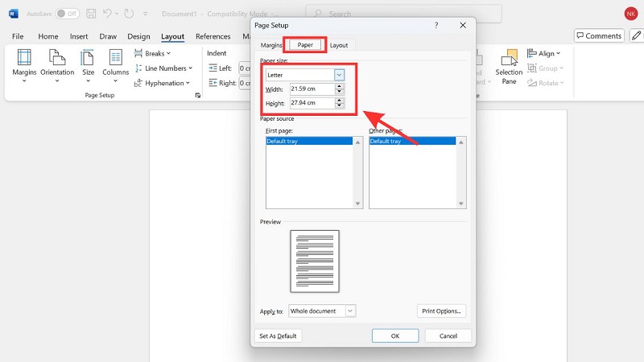Select Default tray in First page list

click(x=308, y=141)
